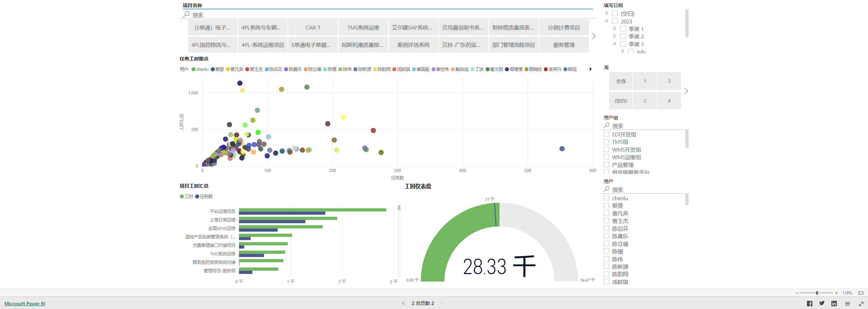Click search magnifier in 用户 slicer
The height and width of the screenshot is (309, 868).
[607, 189]
